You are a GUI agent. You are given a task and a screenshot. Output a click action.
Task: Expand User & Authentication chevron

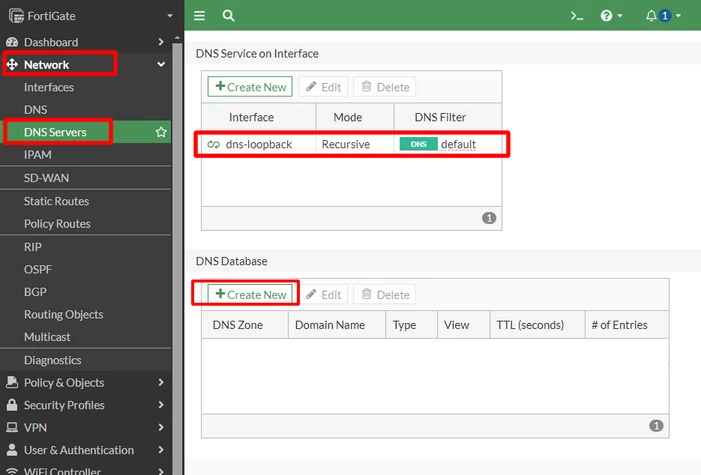[161, 450]
